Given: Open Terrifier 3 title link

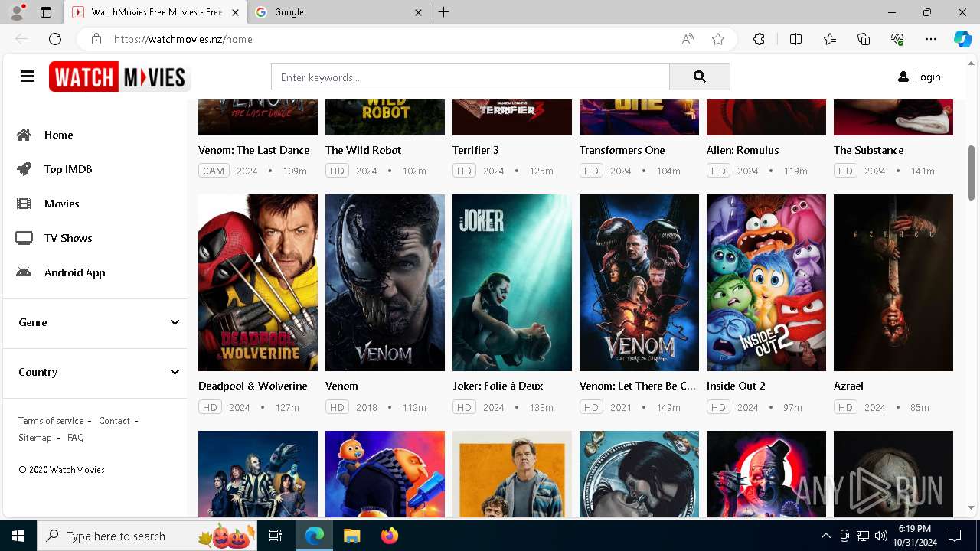Looking at the screenshot, I should point(475,150).
